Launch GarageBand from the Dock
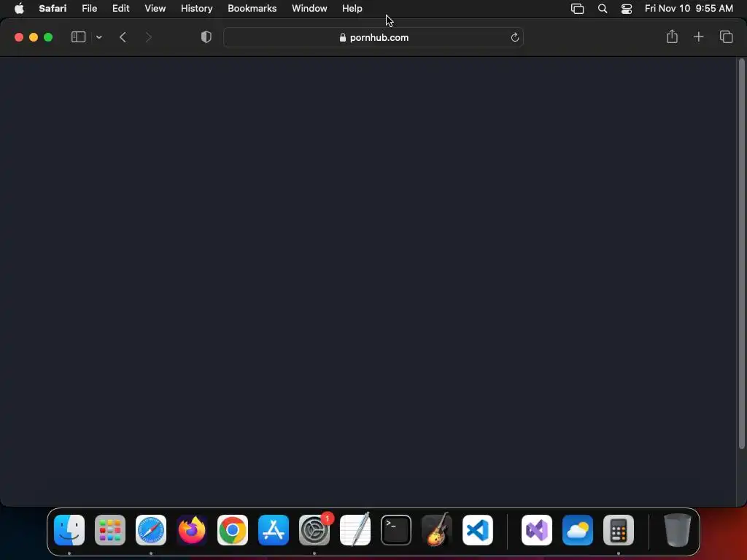Viewport: 747px width, 560px height. coord(437,530)
